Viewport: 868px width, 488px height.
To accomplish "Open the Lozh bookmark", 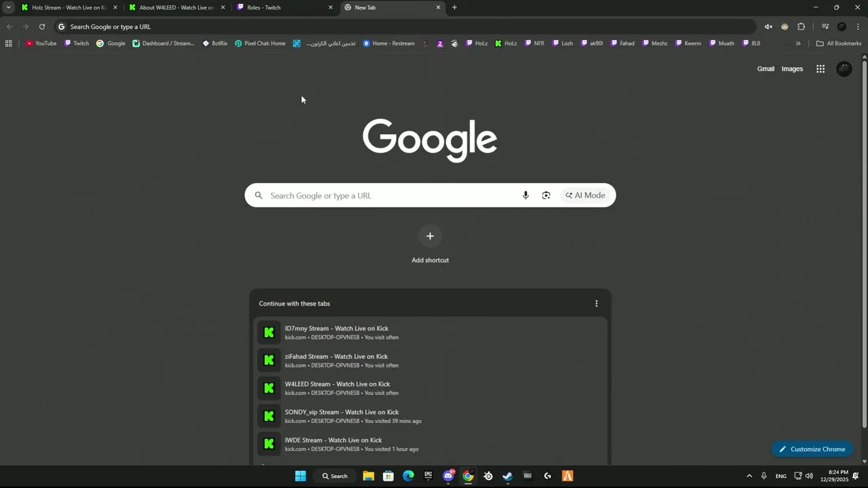I will pos(562,43).
